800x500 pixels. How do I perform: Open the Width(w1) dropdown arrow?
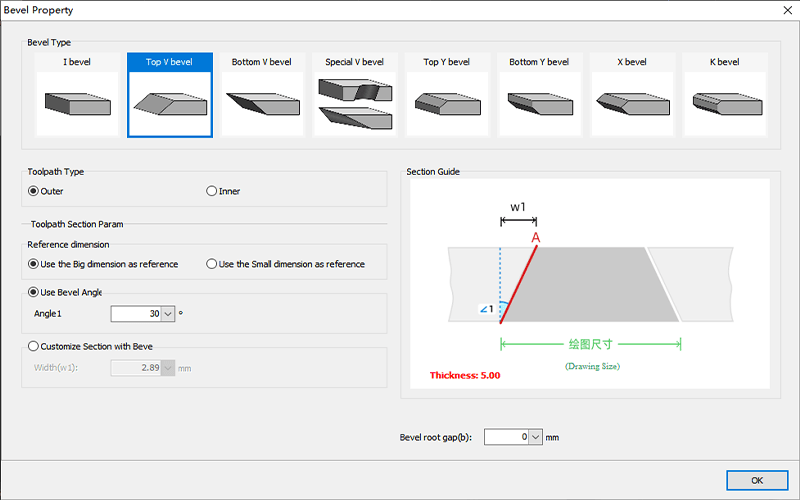click(x=167, y=368)
